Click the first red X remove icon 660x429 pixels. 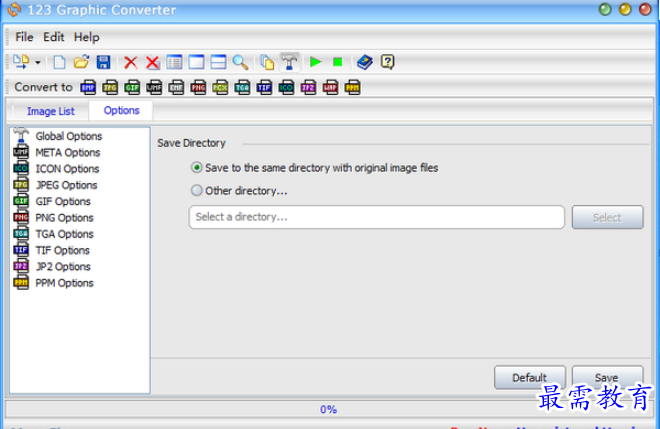pos(130,63)
